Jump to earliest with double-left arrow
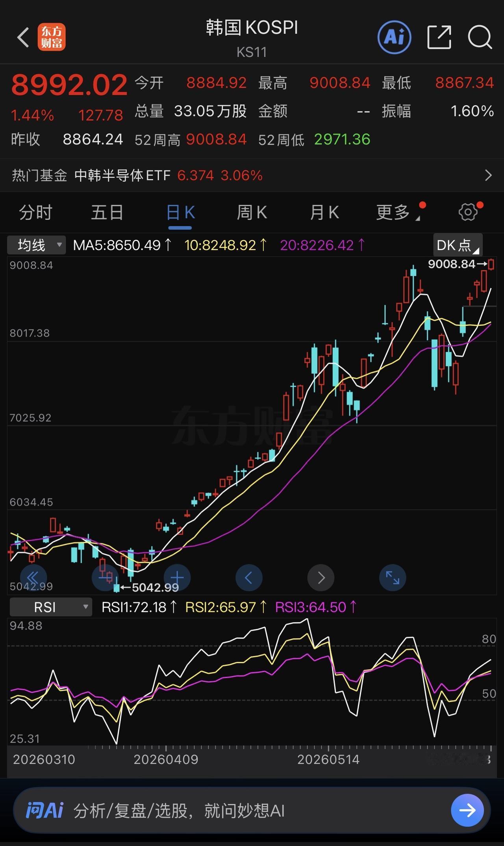The image size is (504, 846). (33, 577)
